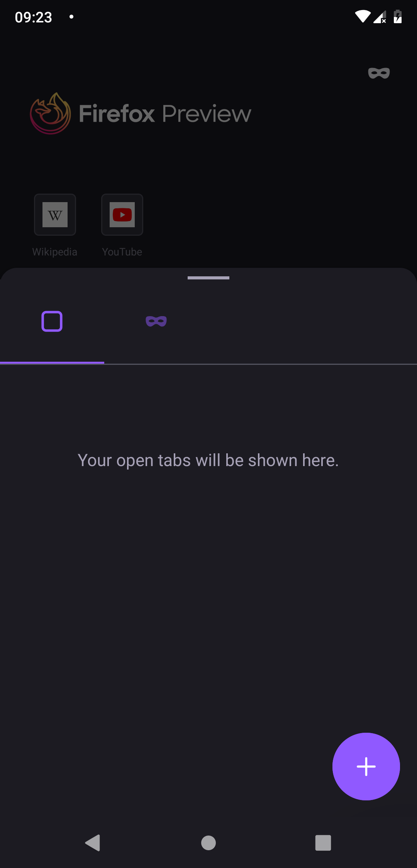
Task: Tap the Firefox fox logo
Action: point(51,113)
